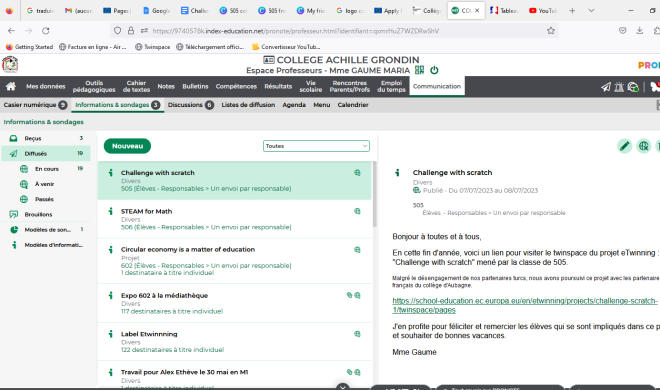
Task: Go to the Pronote home icon
Action: click(11, 86)
